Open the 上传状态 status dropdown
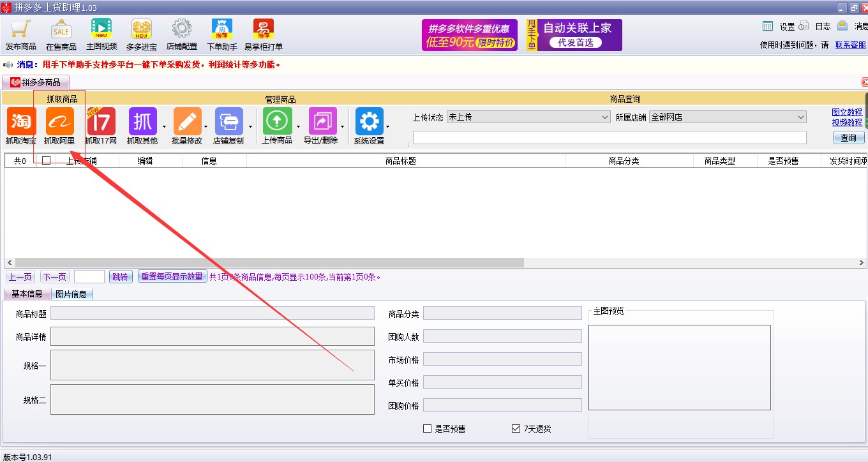Screen dimensions: 868x462 click(604, 117)
